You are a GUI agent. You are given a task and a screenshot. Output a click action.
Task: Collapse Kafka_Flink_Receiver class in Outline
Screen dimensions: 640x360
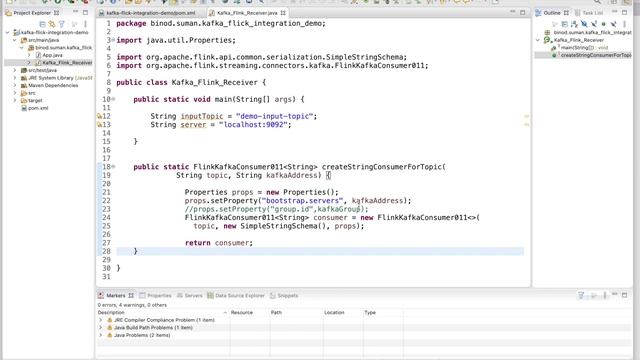(538, 40)
